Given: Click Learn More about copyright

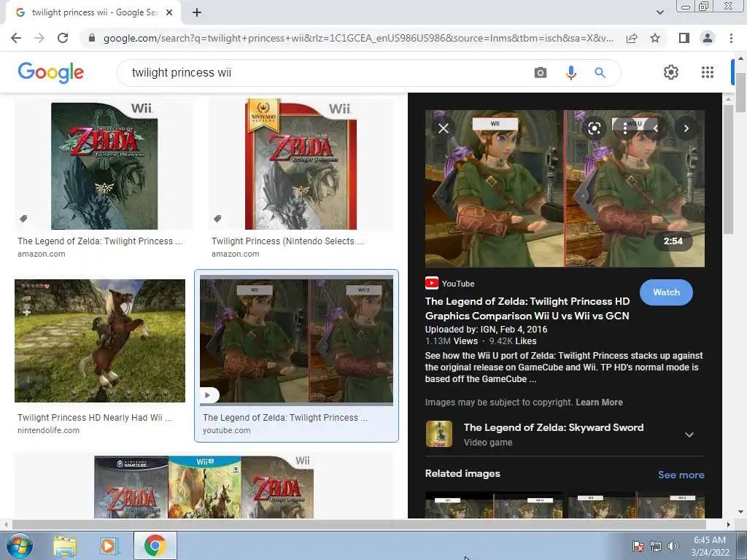Looking at the screenshot, I should tap(599, 402).
